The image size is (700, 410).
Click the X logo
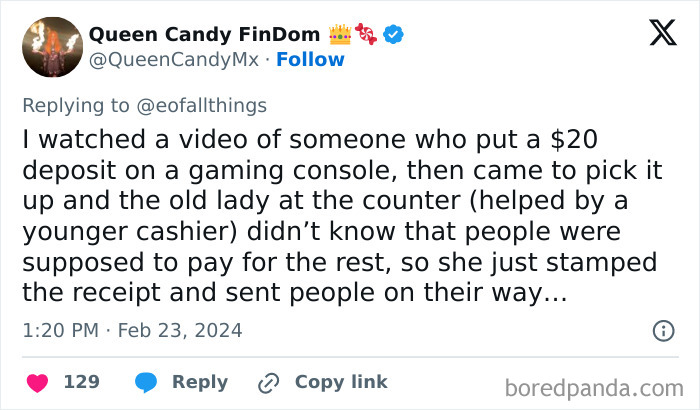[662, 34]
